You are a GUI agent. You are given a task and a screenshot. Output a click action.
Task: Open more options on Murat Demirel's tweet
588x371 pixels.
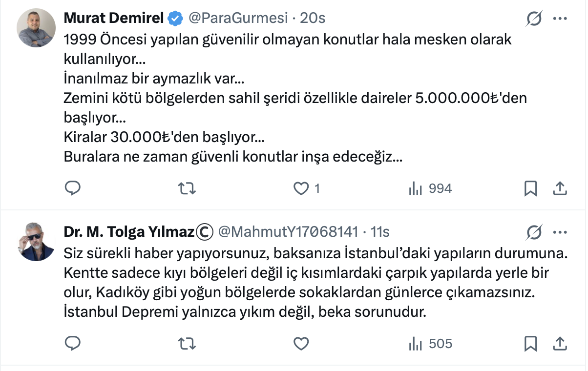click(560, 19)
